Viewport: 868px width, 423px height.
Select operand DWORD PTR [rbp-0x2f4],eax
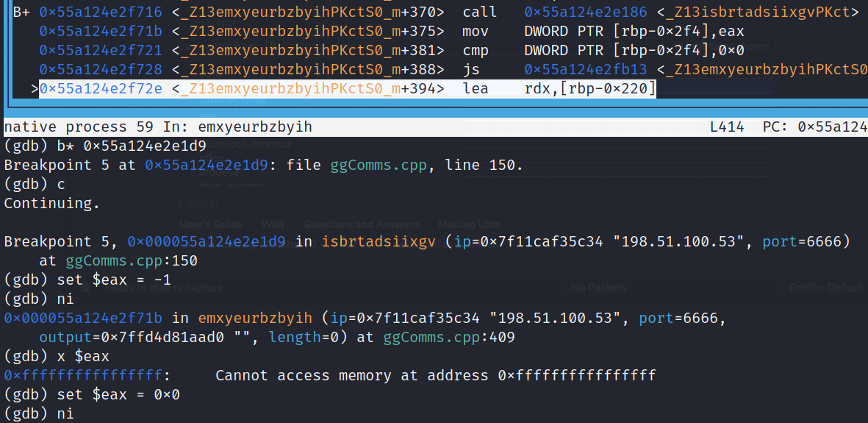pos(634,32)
